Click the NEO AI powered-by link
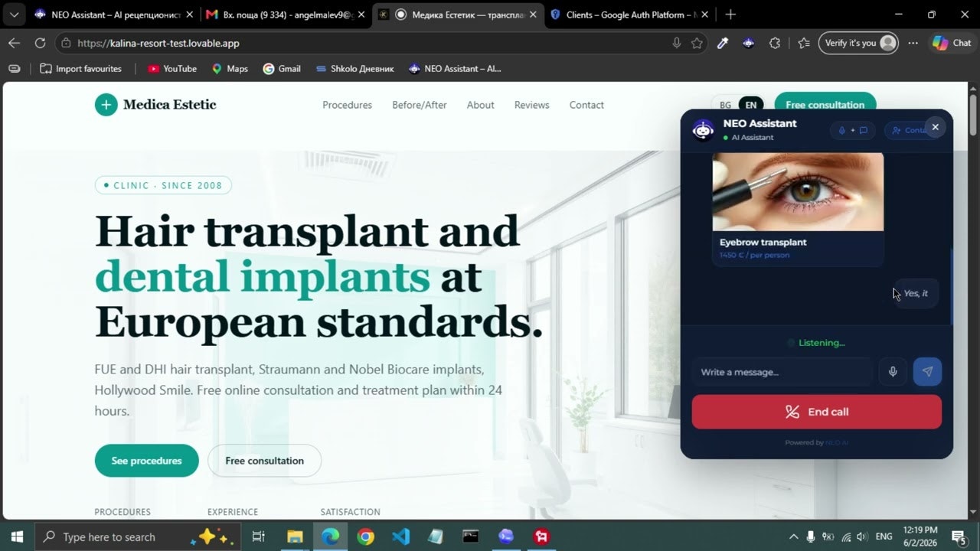980x551 pixels. tap(837, 442)
